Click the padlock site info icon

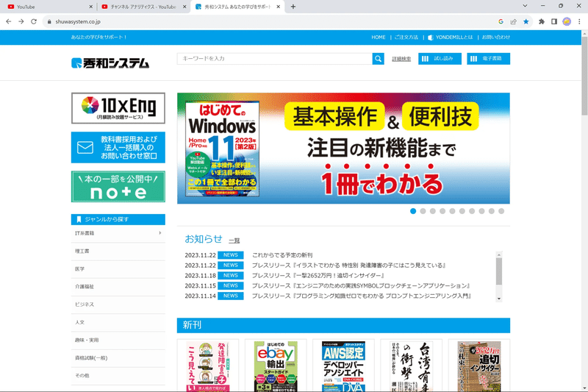click(x=49, y=22)
